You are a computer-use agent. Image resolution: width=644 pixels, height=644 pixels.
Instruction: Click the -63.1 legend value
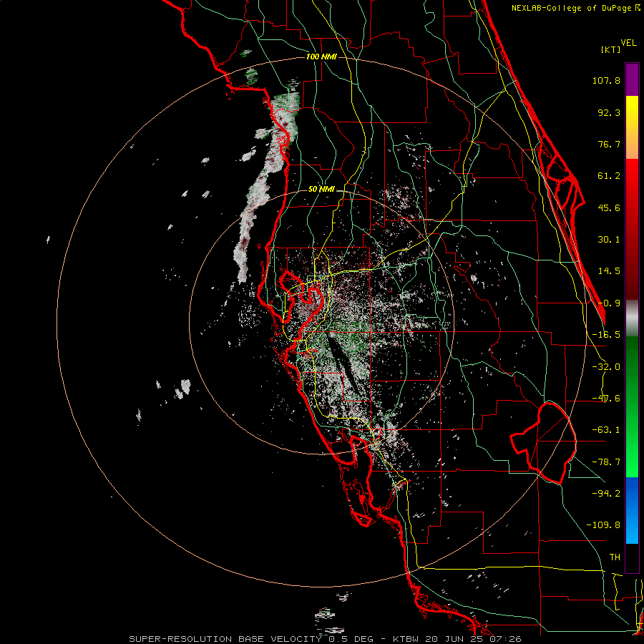point(606,430)
